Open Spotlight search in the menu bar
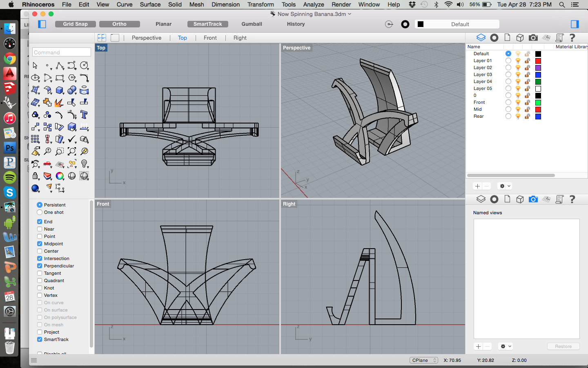Viewport: 588px width, 368px height. pos(562,4)
